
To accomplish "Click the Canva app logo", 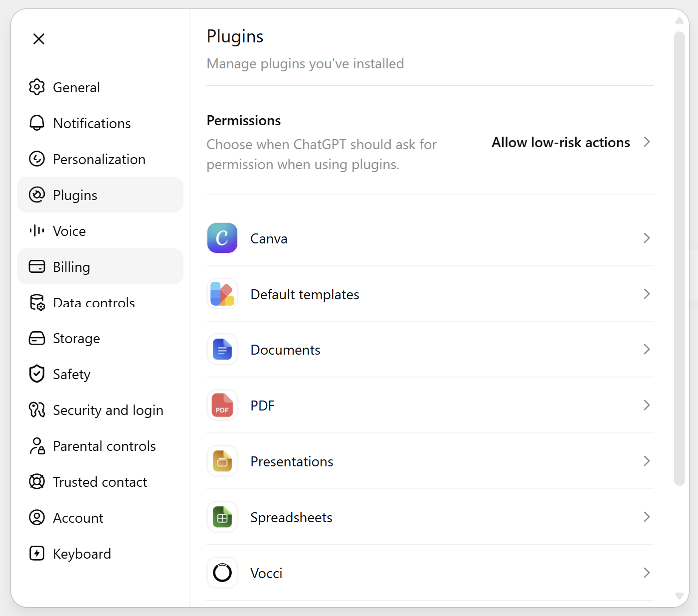I will tap(222, 238).
